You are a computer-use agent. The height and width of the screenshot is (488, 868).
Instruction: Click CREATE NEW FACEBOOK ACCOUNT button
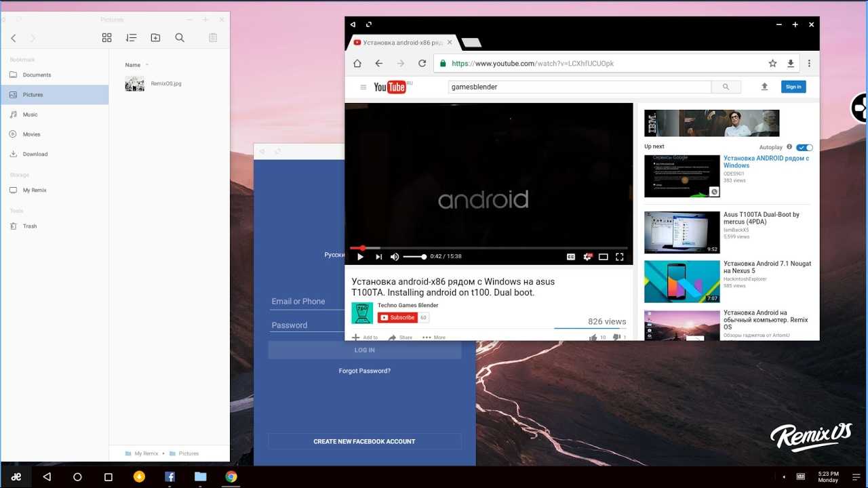(x=364, y=441)
